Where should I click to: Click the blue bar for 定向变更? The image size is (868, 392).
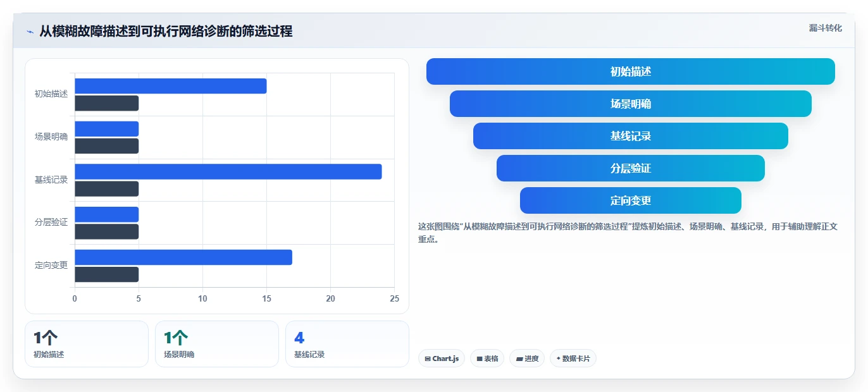pyautogui.click(x=183, y=257)
